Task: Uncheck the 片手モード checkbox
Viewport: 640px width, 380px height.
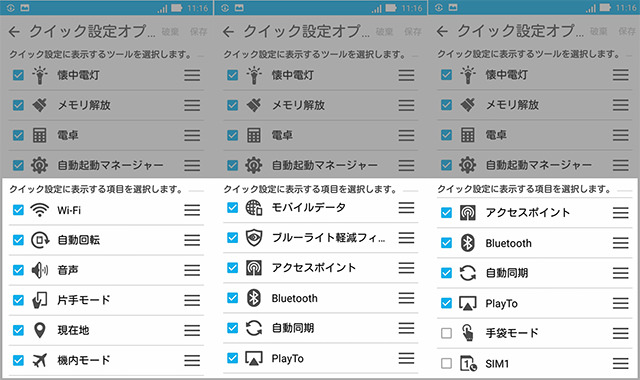Action: [18, 300]
